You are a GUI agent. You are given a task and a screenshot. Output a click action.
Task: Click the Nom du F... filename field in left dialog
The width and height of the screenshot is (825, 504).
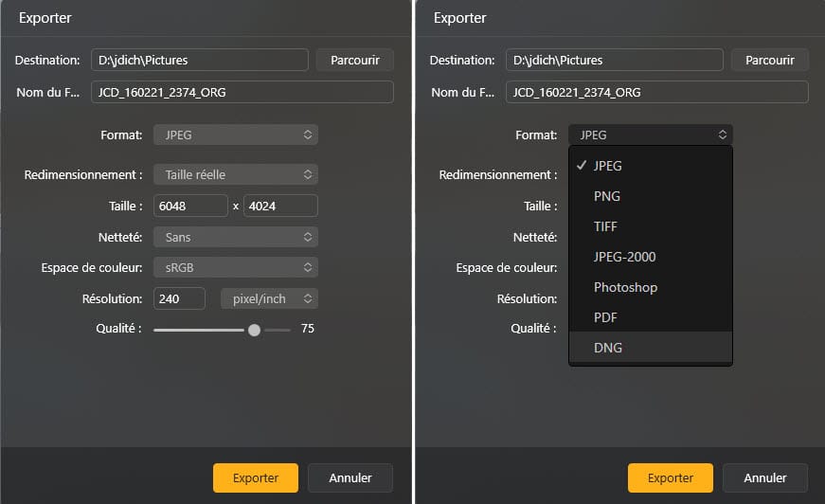click(242, 92)
